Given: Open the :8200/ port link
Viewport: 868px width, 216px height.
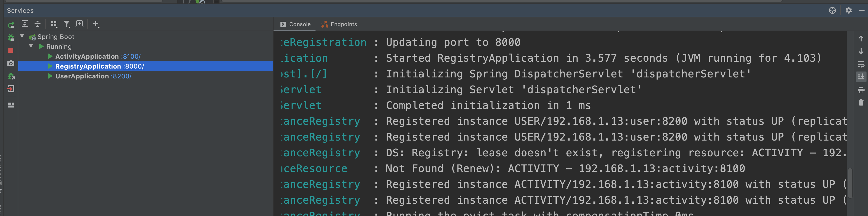Looking at the screenshot, I should tap(121, 76).
